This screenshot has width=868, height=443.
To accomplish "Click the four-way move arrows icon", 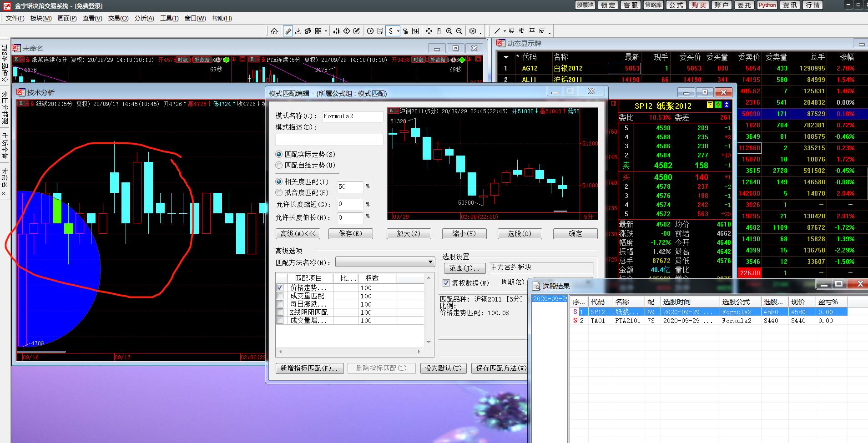I will pyautogui.click(x=429, y=31).
